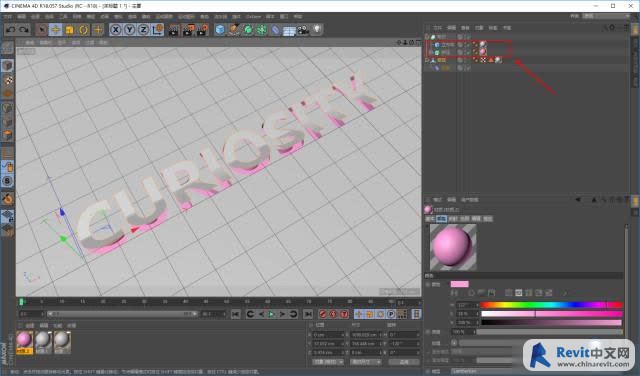Select Polygons mode in the left palette
640x376 pixels.
[x=7, y=136]
